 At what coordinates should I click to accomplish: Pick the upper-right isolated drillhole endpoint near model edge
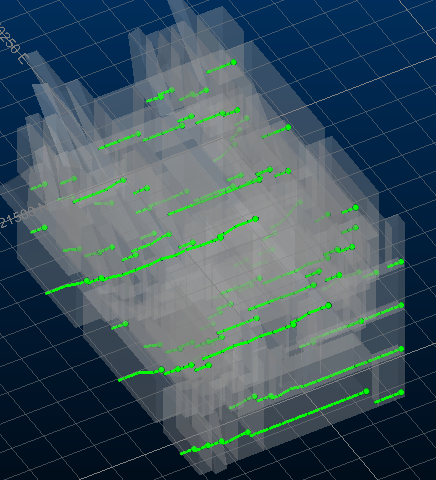coord(288,127)
